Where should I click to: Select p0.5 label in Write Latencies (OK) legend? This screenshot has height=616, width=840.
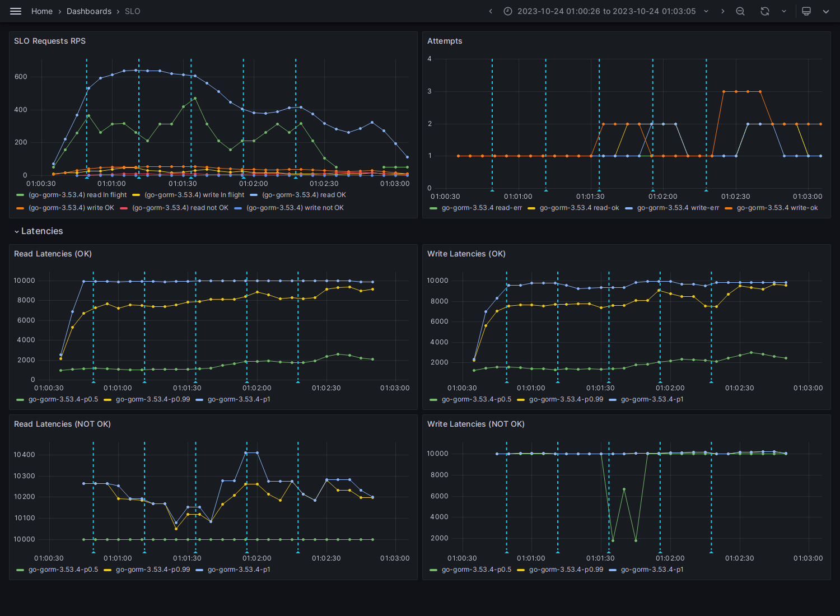(477, 399)
